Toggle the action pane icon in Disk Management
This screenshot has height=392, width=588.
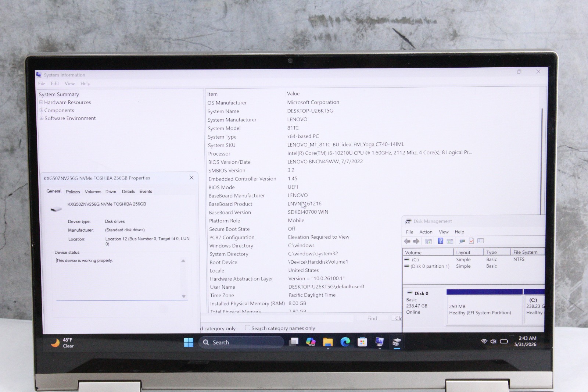point(450,241)
